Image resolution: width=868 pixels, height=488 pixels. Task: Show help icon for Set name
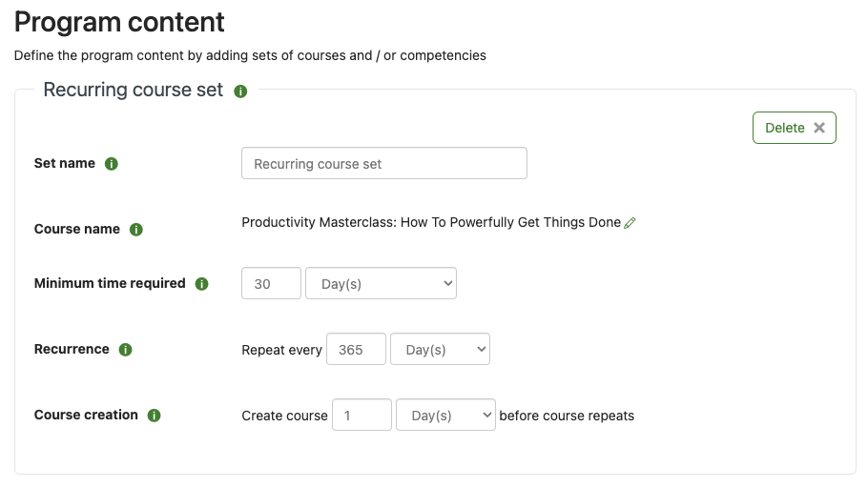coord(112,164)
